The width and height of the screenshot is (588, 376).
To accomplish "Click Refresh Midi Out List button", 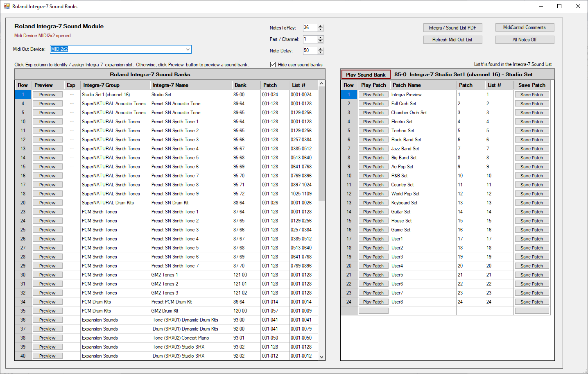I will click(452, 40).
